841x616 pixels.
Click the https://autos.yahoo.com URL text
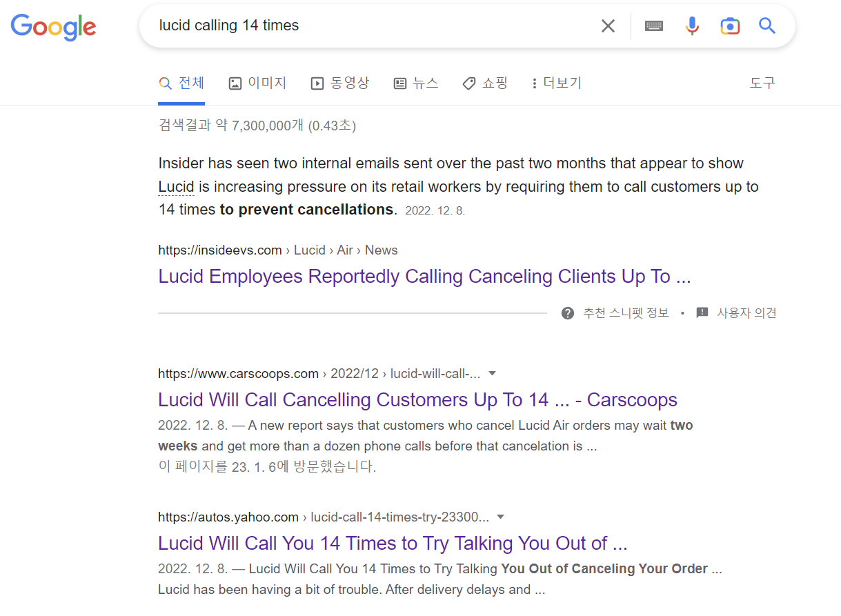(x=228, y=517)
